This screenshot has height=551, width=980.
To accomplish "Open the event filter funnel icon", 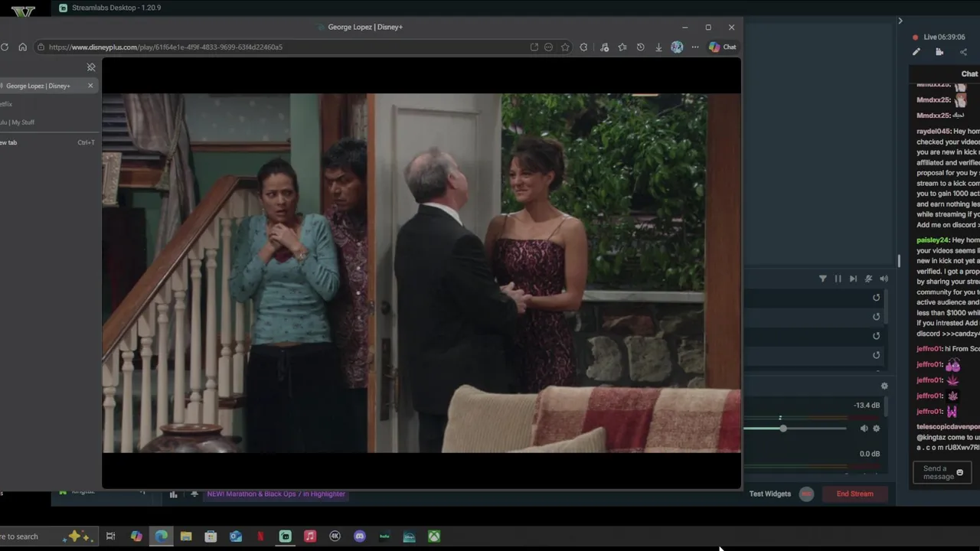I will pos(823,279).
